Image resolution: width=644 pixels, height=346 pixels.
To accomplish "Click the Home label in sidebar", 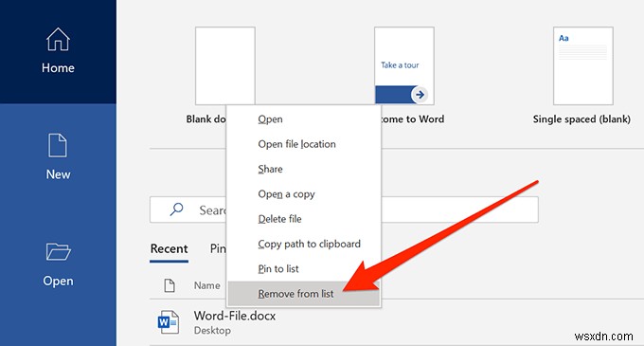I will tap(58, 68).
